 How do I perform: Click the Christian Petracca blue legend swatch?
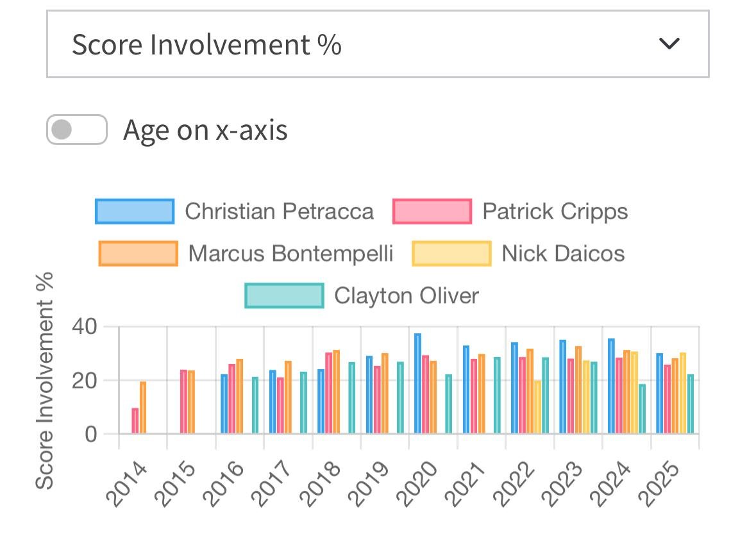point(135,211)
